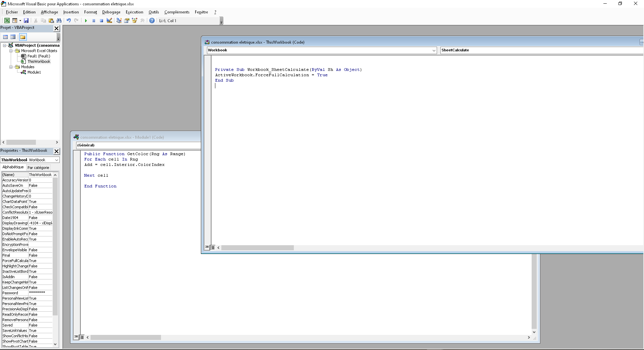Open the Insert object dropdown arrow in toolbar

[20, 20]
